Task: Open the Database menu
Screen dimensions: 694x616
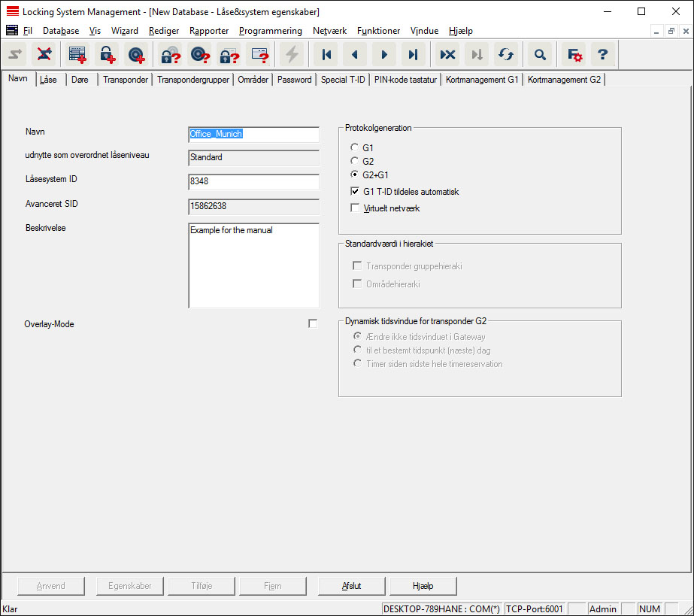Action: 61,31
